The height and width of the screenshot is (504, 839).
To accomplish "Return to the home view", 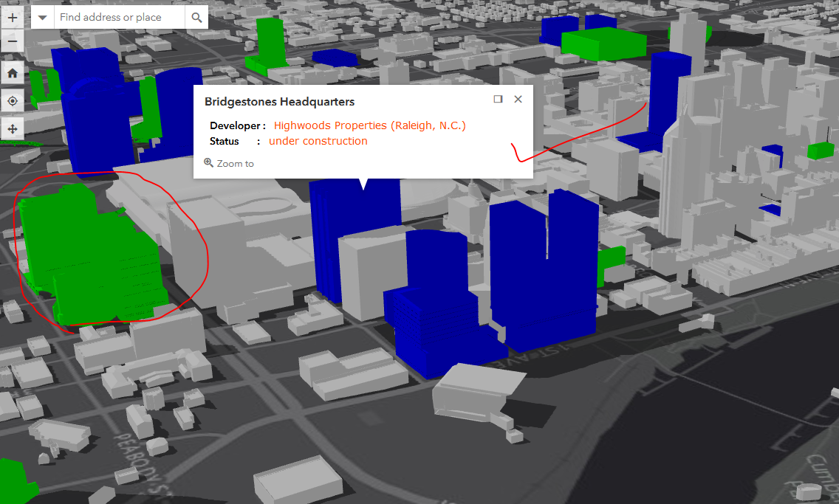I will 13,73.
